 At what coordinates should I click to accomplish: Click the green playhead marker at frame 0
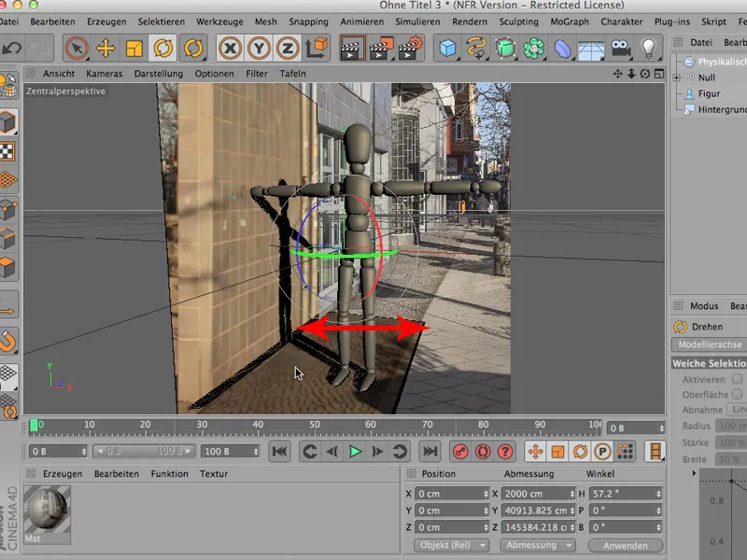tap(34, 426)
